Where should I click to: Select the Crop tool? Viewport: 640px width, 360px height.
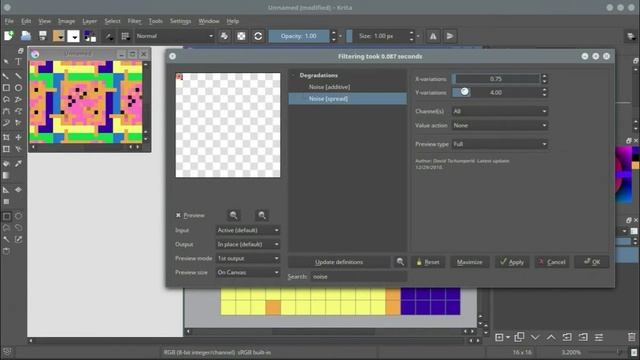click(x=6, y=137)
